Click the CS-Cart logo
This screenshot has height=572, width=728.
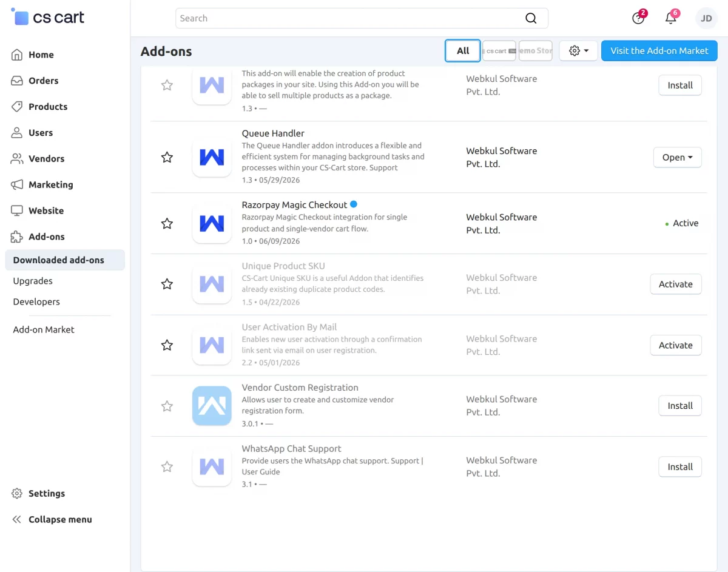[48, 17]
